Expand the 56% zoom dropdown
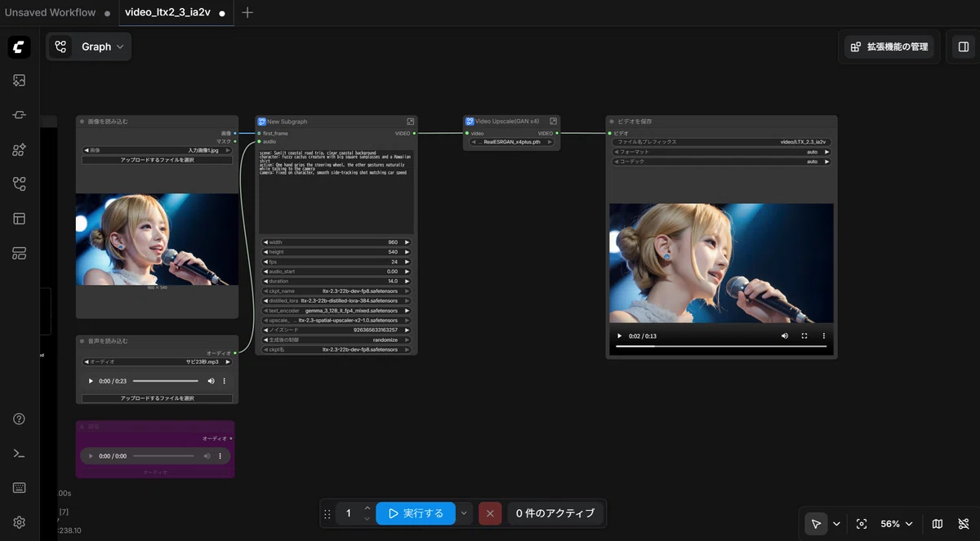The width and height of the screenshot is (980, 541). [897, 524]
